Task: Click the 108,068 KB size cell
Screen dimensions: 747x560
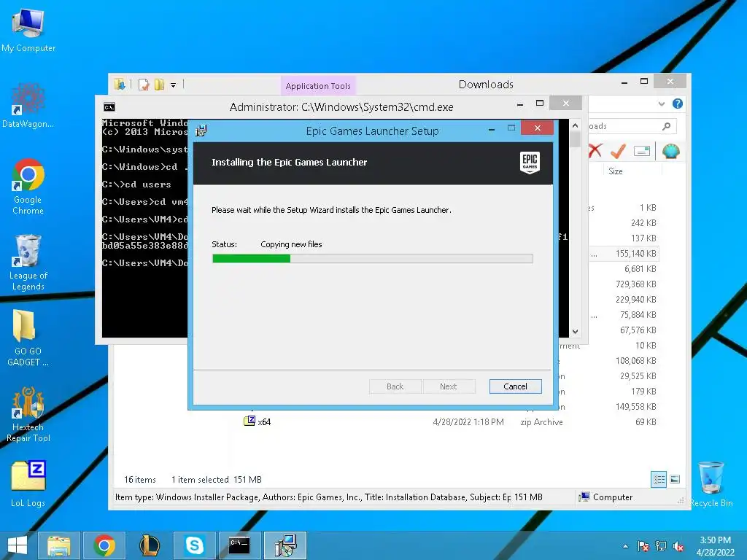Action: pyautogui.click(x=635, y=360)
